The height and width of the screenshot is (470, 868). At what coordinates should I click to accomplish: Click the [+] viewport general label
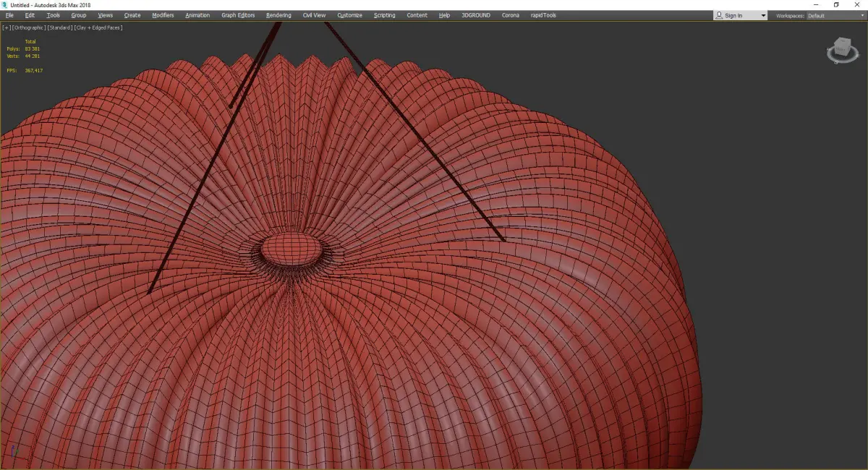coord(7,27)
